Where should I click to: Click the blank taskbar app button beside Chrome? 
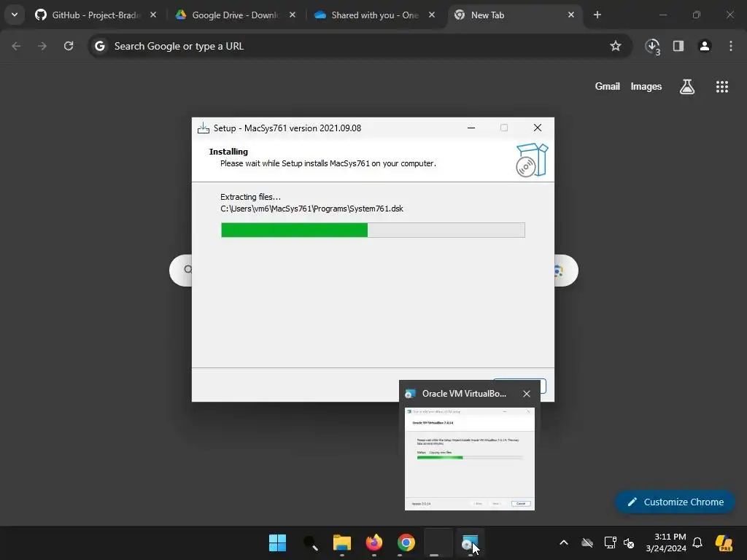coord(438,542)
